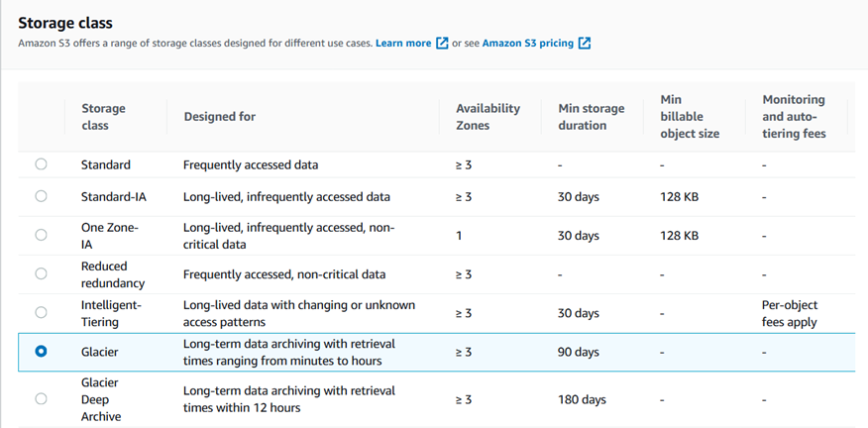Click the Glacier row description text
868x428 pixels.
288,352
